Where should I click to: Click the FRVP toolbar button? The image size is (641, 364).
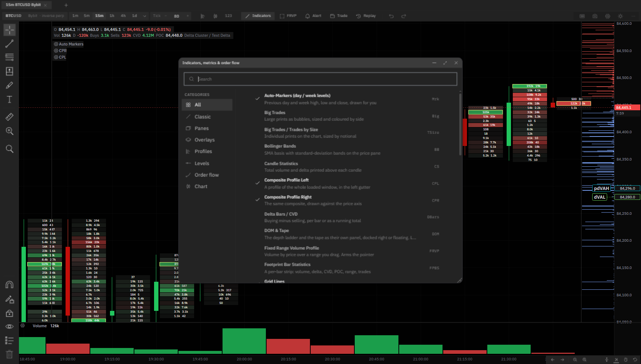(x=288, y=16)
